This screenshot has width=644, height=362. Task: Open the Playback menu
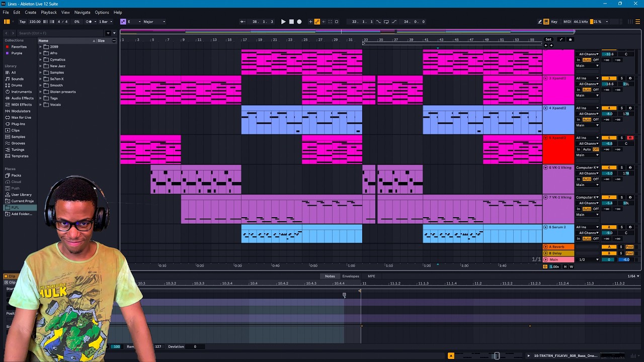[x=49, y=13]
